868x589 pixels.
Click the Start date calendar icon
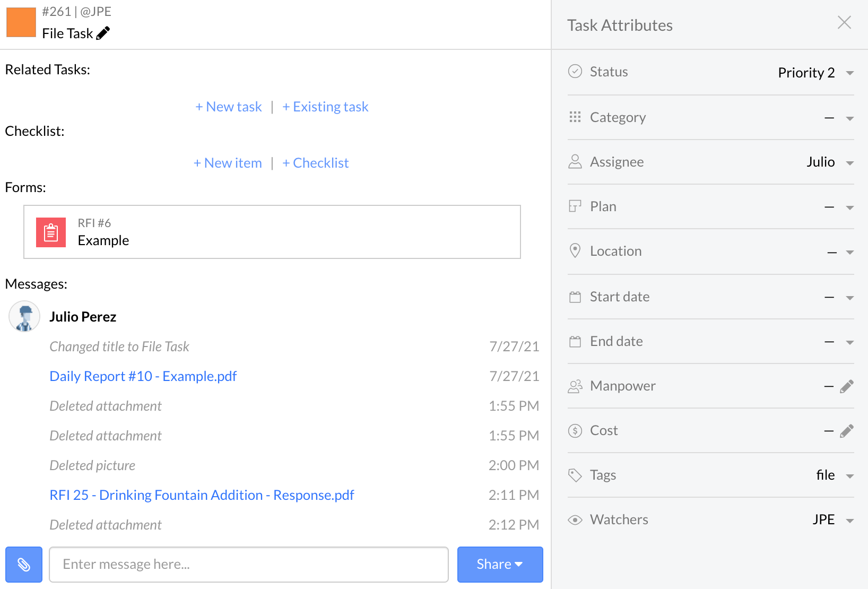[575, 297]
